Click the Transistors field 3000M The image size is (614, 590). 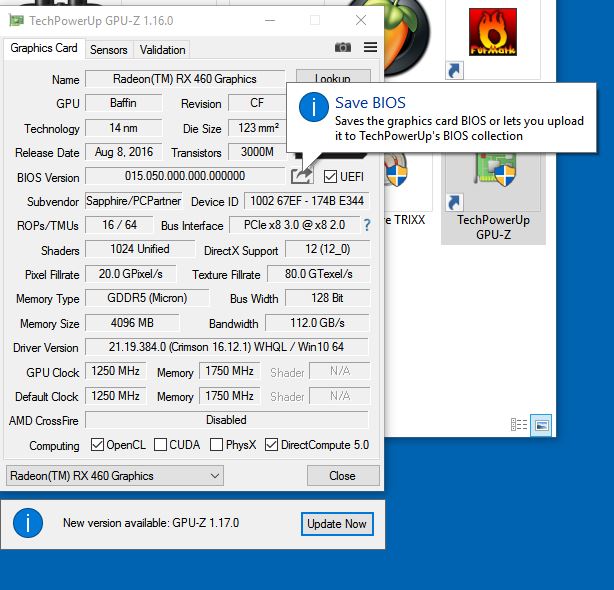(257, 152)
